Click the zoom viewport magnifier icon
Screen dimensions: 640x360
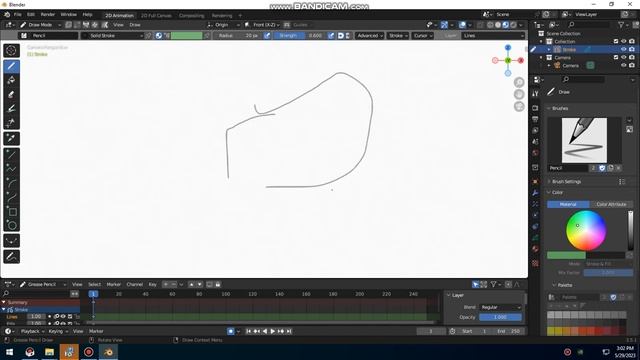519,82
